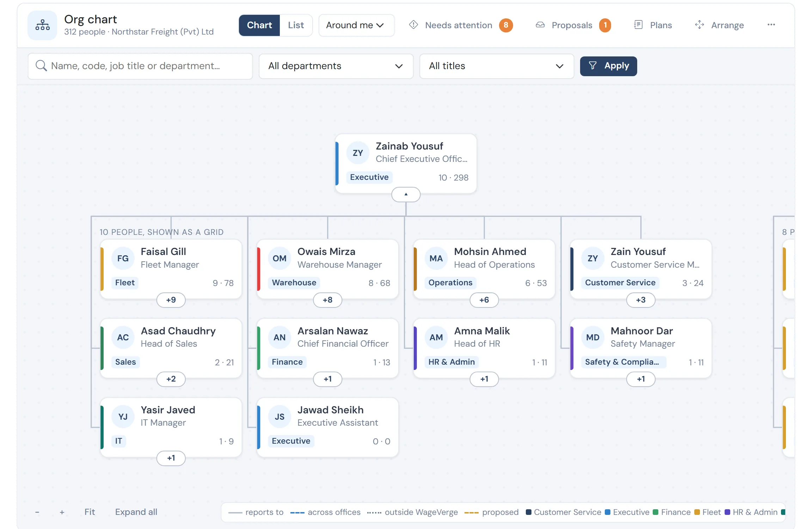Click the search magnifier icon
This screenshot has width=812, height=529.
pos(41,66)
